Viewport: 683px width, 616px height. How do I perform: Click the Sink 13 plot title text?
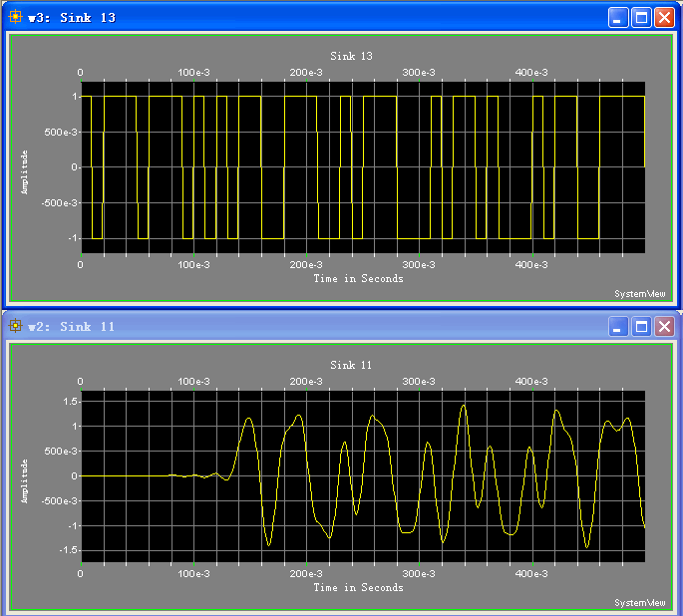pyautogui.click(x=352, y=56)
